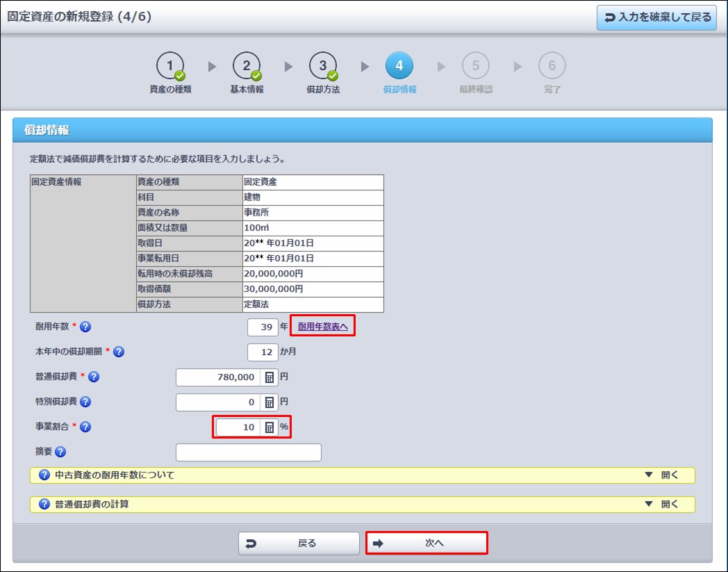Screen dimensions: 728x572
Task: Expand 中古資産の耐用年数について with 開く
Action: click(662, 475)
